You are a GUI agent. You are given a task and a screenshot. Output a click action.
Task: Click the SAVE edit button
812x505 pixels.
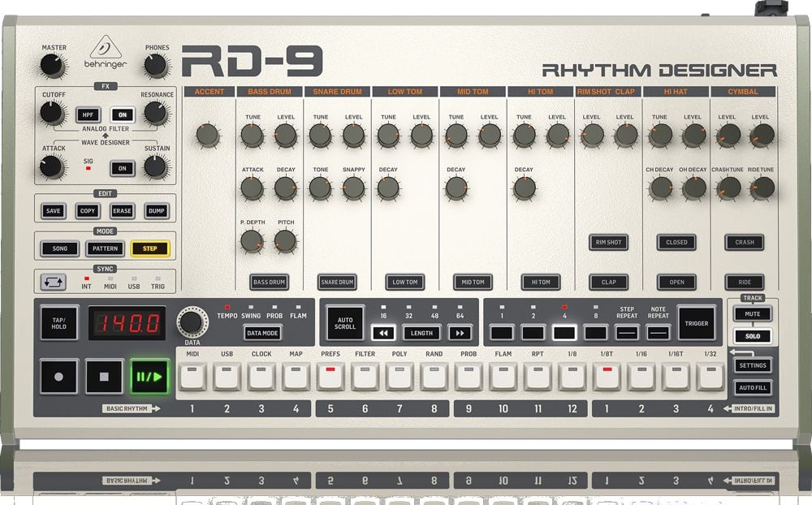[x=54, y=211]
